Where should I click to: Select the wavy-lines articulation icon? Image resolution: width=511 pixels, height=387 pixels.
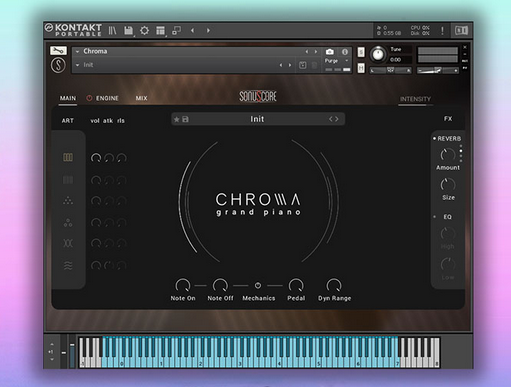[x=68, y=266]
